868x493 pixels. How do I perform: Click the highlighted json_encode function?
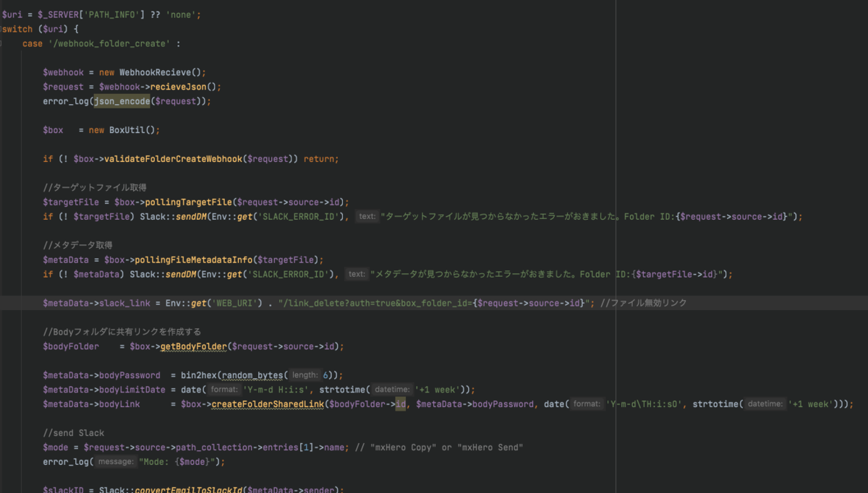(x=122, y=101)
